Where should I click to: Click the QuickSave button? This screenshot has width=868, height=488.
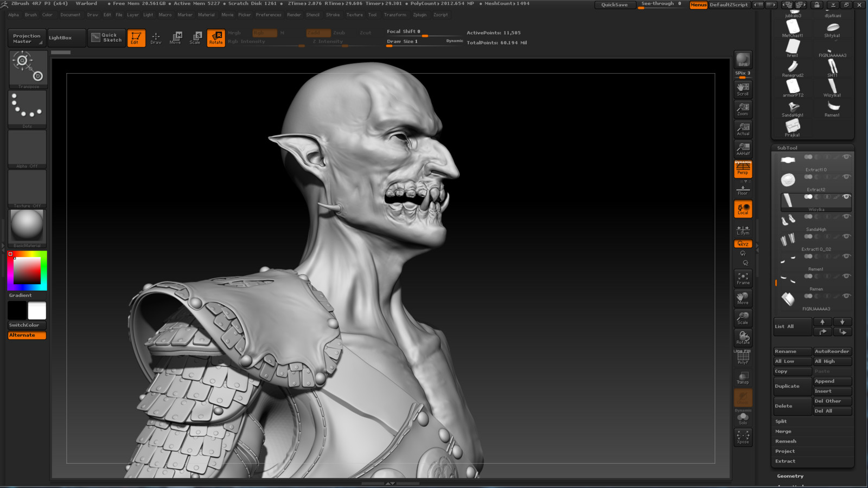[x=614, y=5]
